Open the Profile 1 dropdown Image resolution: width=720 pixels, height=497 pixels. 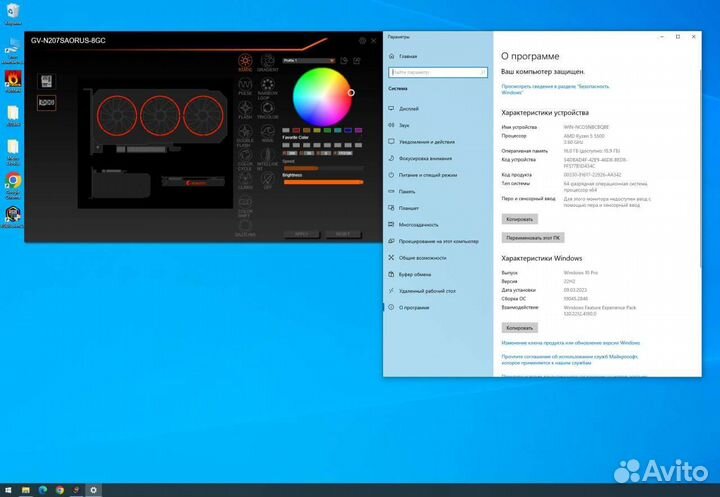[x=309, y=61]
